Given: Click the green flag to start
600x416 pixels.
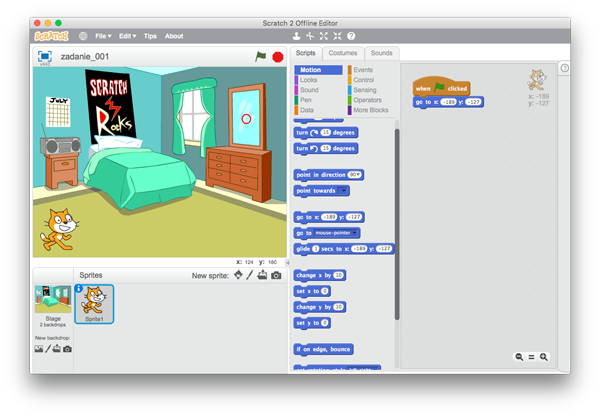Looking at the screenshot, I should pos(261,57).
